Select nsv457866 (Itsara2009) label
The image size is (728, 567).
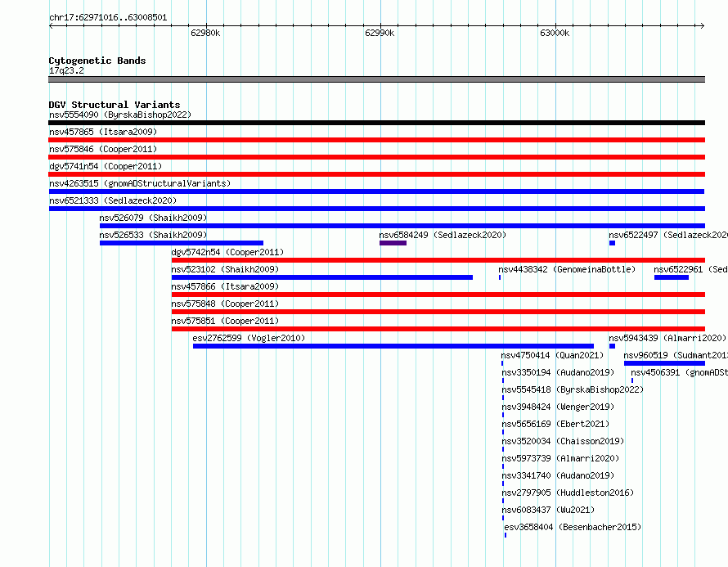[225, 286]
